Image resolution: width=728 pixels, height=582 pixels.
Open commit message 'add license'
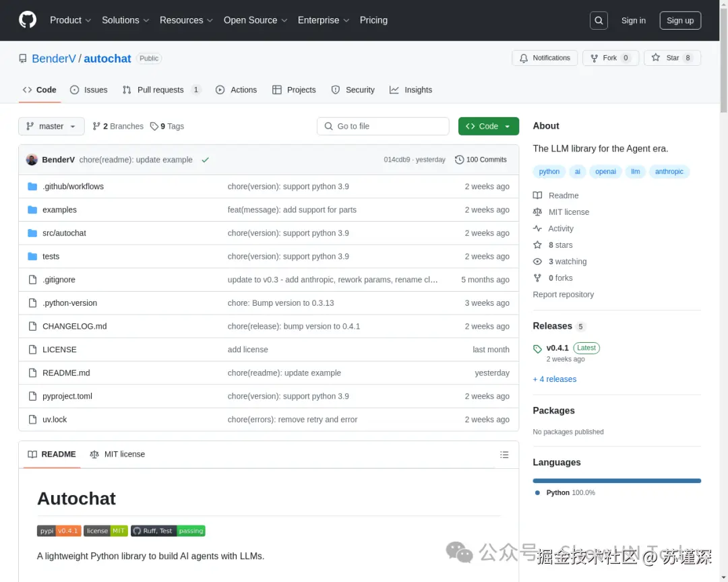point(247,350)
